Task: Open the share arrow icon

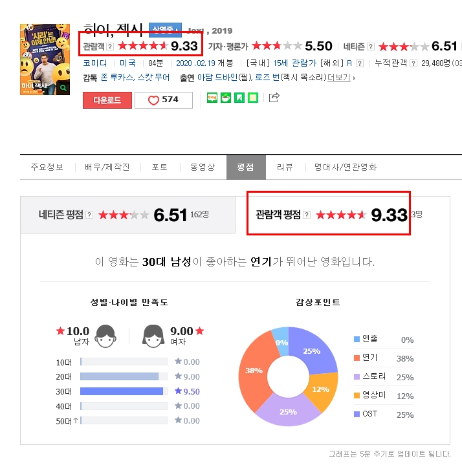Action: coord(274,98)
